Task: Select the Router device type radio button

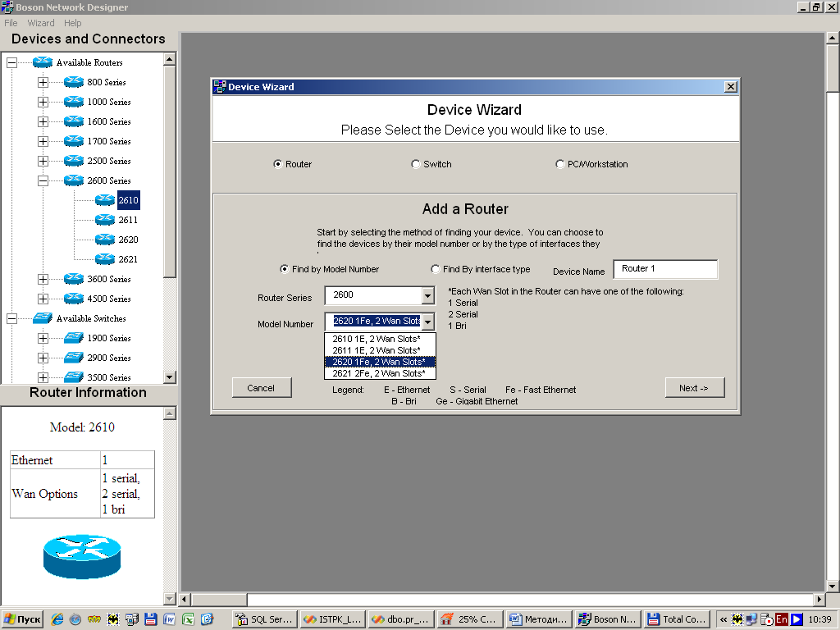Action: [x=277, y=164]
